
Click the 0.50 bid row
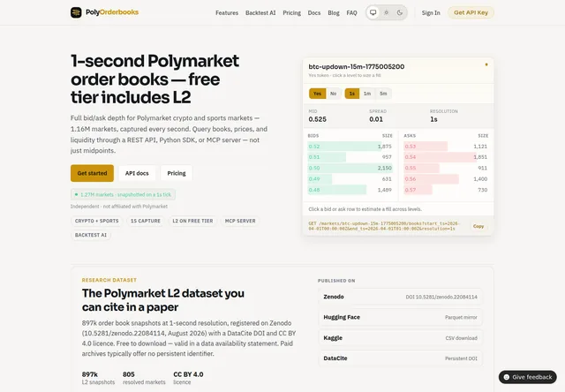[x=350, y=168]
